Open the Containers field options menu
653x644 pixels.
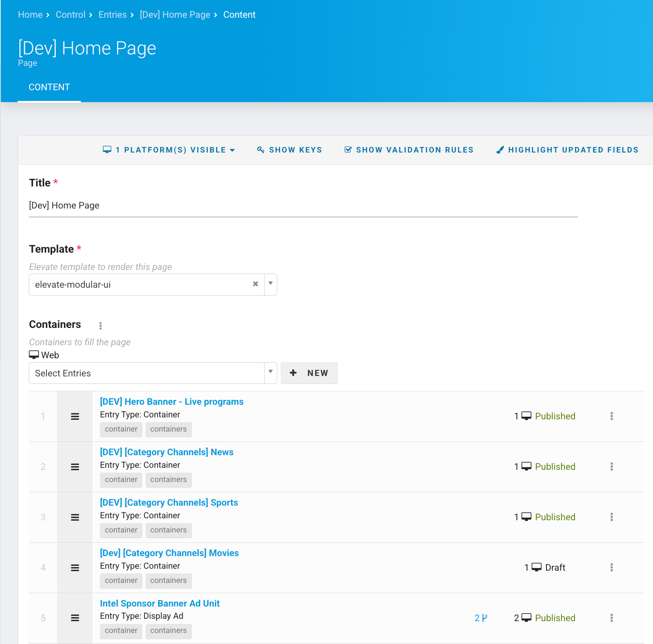tap(101, 326)
